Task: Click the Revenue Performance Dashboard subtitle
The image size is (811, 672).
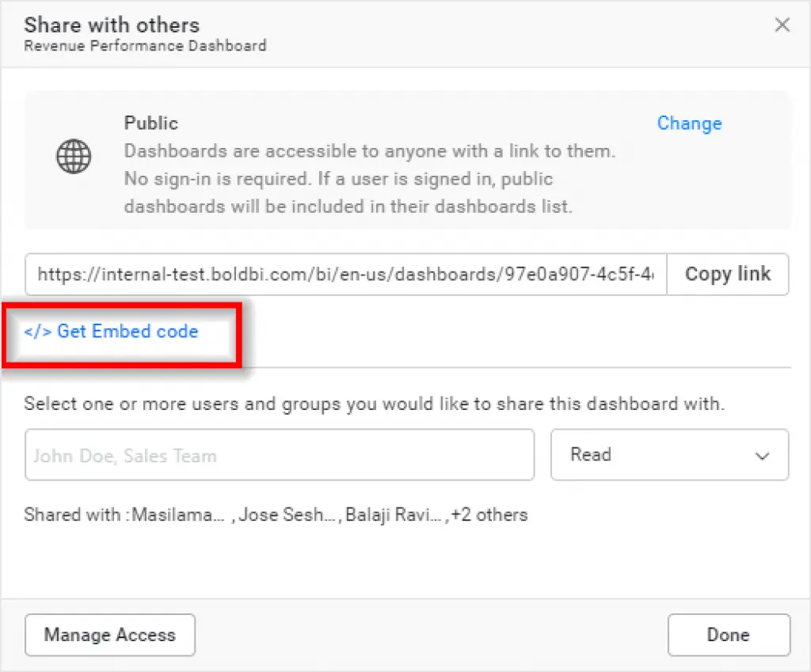Action: point(145,46)
